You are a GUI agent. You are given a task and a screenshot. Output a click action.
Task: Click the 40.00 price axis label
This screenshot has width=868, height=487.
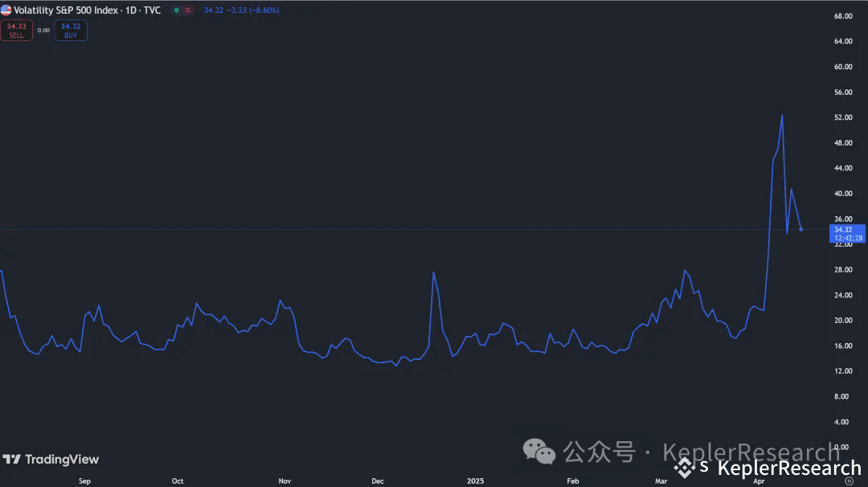point(843,194)
